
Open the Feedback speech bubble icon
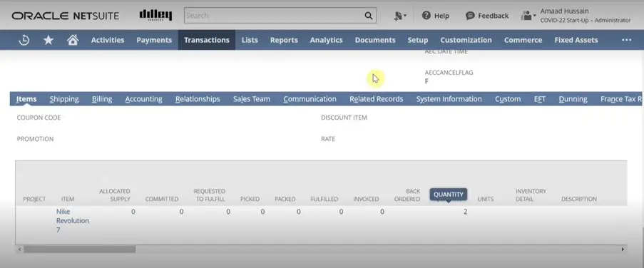[x=470, y=16]
